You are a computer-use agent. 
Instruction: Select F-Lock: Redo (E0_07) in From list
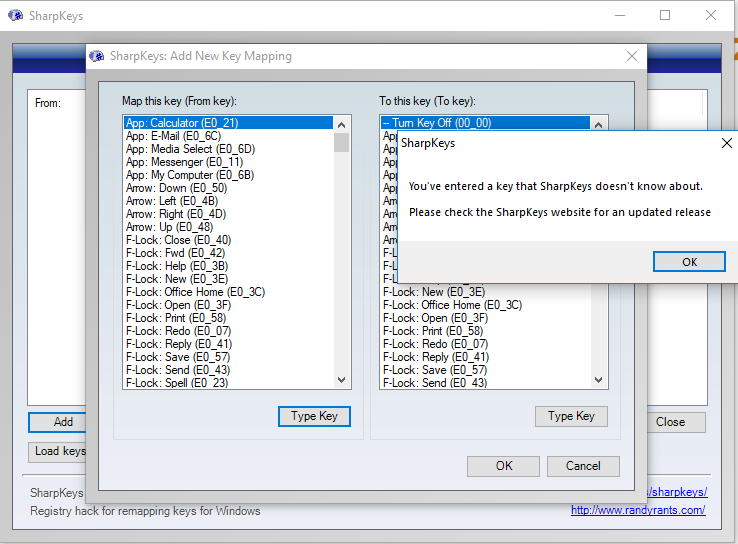228,331
